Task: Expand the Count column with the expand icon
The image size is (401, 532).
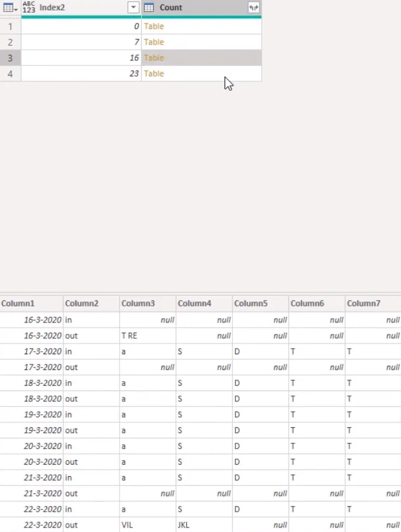Action: pos(254,8)
